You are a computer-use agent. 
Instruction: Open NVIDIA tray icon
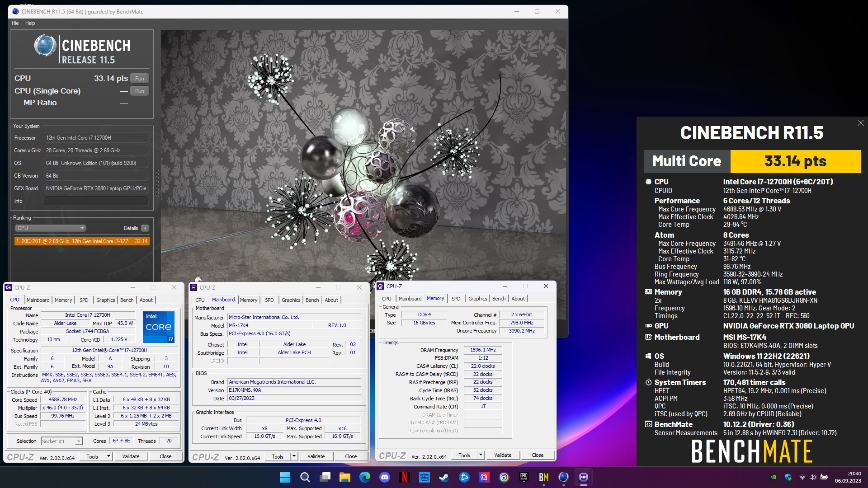point(774,477)
